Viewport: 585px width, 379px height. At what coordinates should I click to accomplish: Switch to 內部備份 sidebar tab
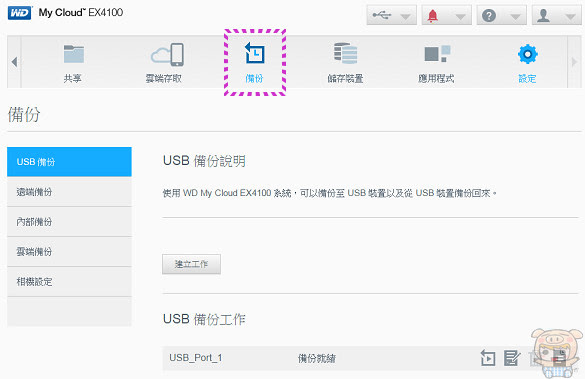click(x=69, y=222)
